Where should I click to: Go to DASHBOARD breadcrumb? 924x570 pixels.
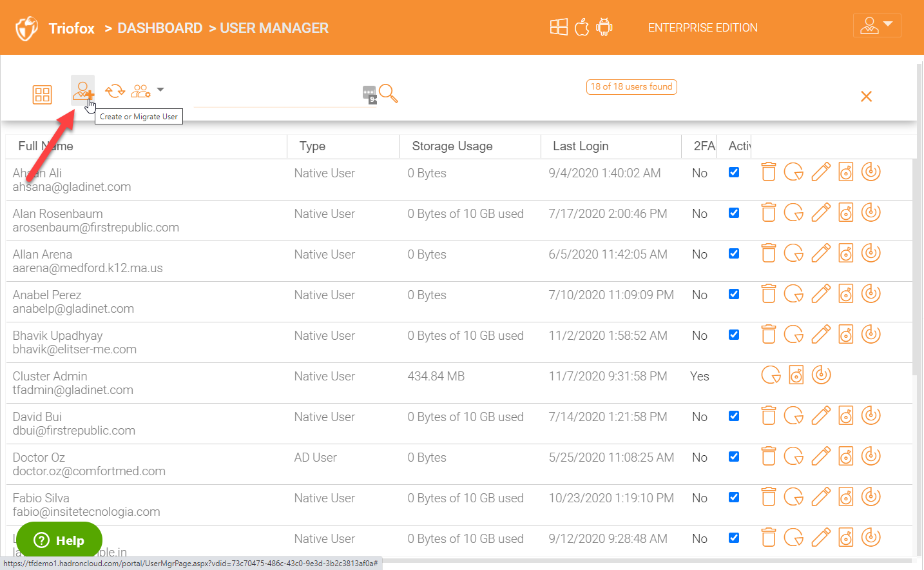click(160, 28)
